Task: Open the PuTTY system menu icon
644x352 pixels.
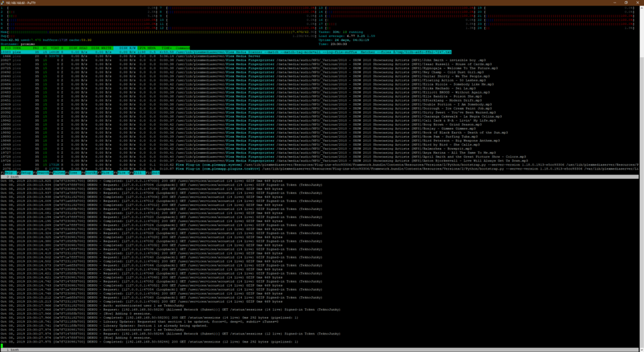Action: [3, 3]
